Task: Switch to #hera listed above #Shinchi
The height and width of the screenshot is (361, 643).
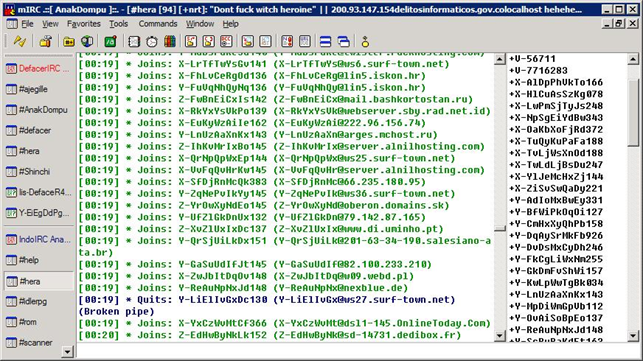Action: click(x=38, y=151)
